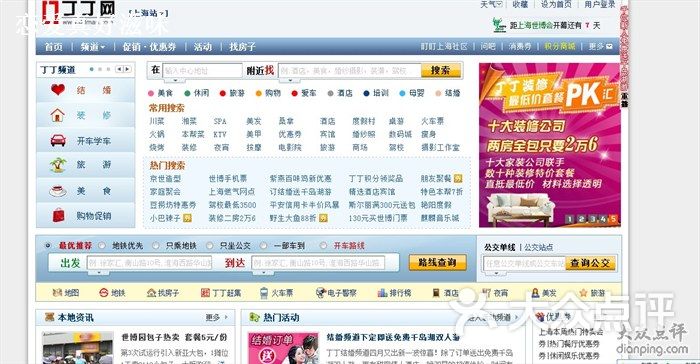
Task: Go to 首页 in navigation bar
Action: pos(54,46)
